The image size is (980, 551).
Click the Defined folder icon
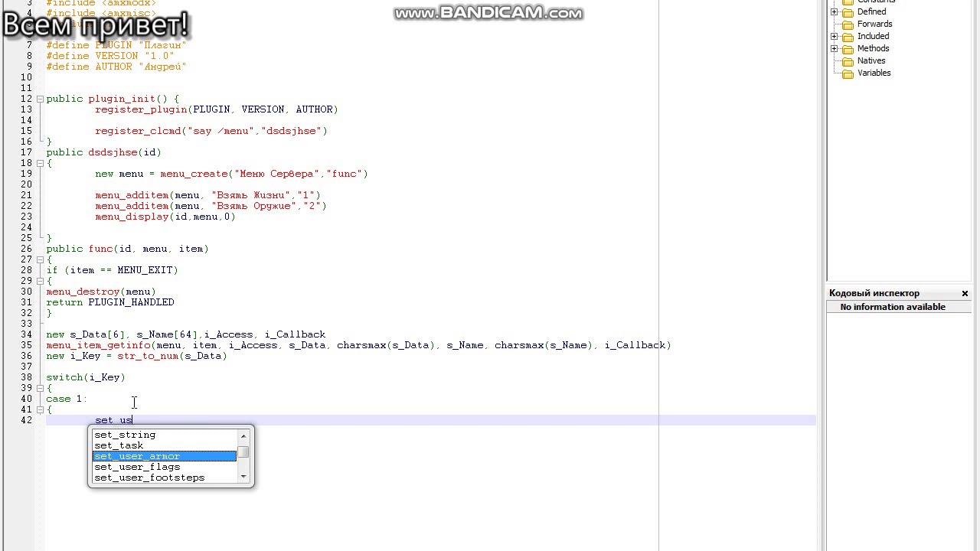click(x=848, y=12)
